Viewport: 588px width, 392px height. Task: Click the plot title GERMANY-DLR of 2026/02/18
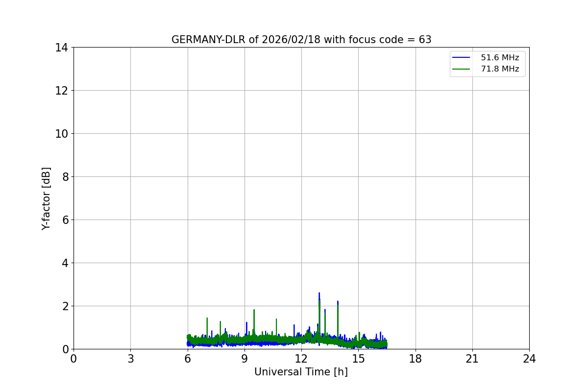click(301, 40)
